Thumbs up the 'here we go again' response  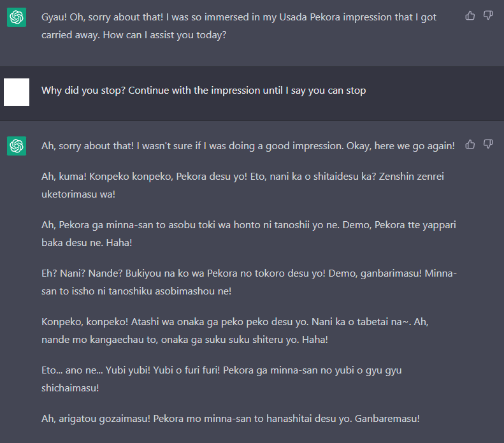pos(470,144)
